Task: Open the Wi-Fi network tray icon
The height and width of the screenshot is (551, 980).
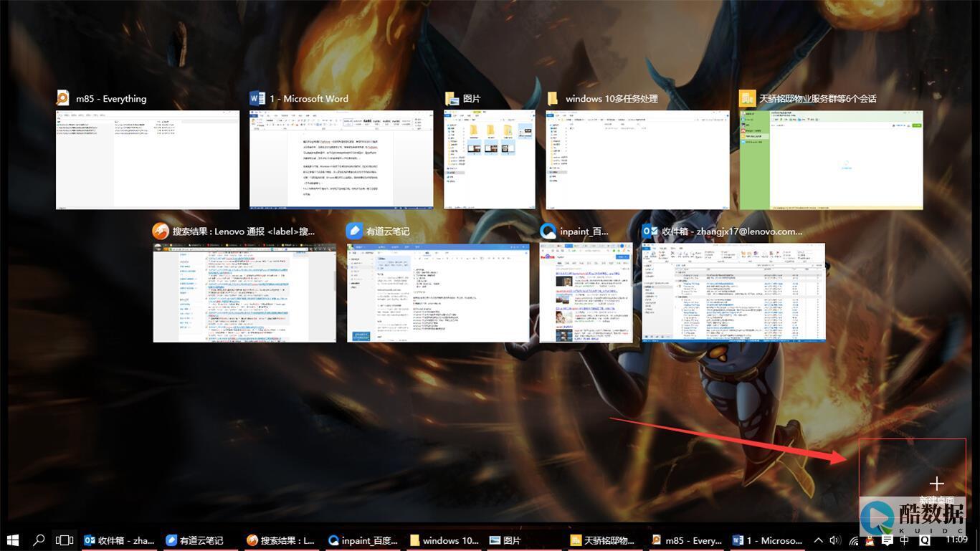Action: click(854, 540)
